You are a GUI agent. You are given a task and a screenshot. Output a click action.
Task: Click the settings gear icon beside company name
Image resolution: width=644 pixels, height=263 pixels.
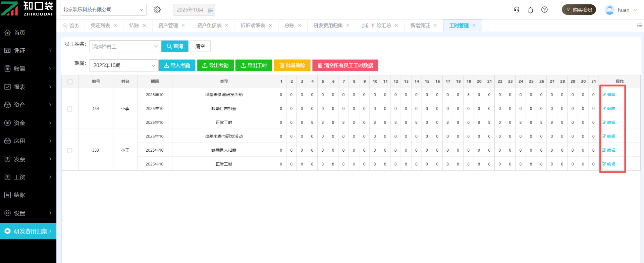pos(157,10)
